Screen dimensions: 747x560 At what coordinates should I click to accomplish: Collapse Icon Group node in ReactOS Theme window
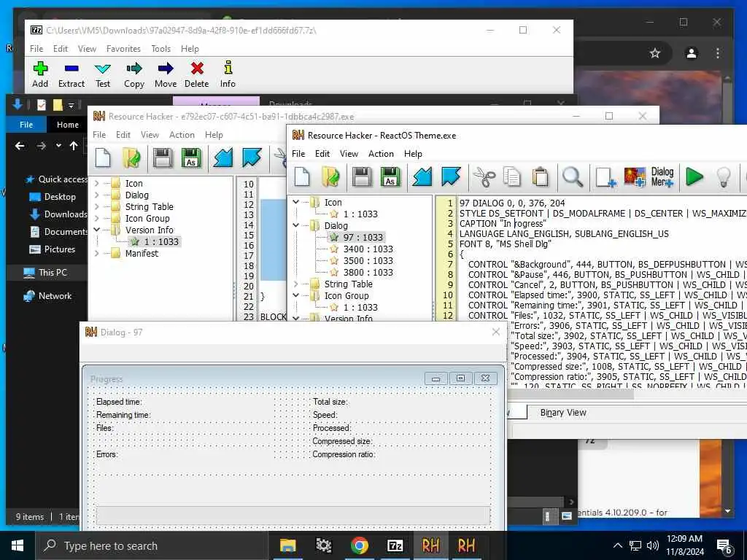[296, 295]
